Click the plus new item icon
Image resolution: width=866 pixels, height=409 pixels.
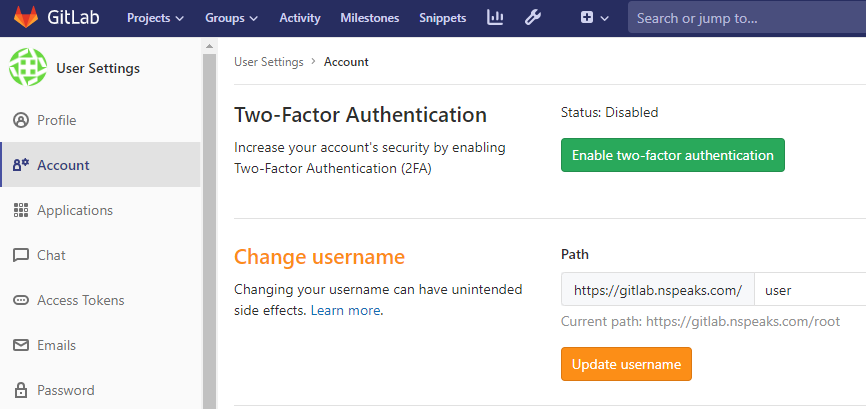point(587,18)
